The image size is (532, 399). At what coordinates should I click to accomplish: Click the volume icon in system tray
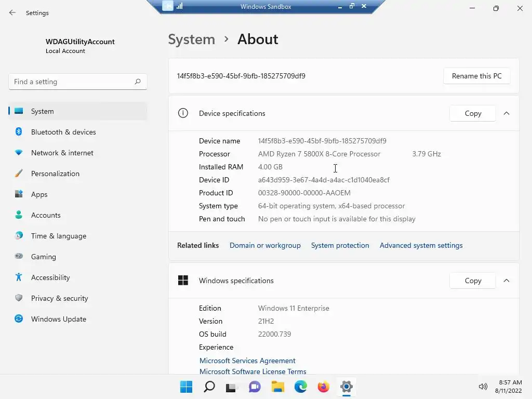(483, 387)
